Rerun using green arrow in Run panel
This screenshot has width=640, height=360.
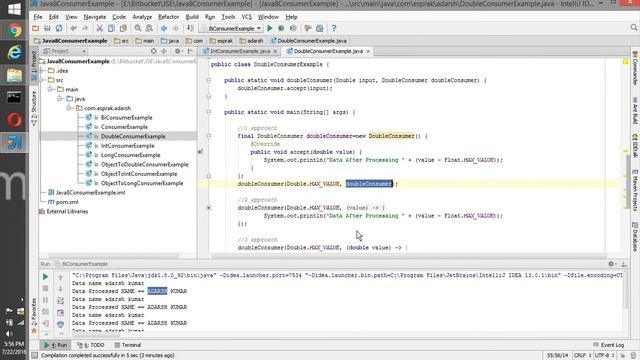point(45,277)
